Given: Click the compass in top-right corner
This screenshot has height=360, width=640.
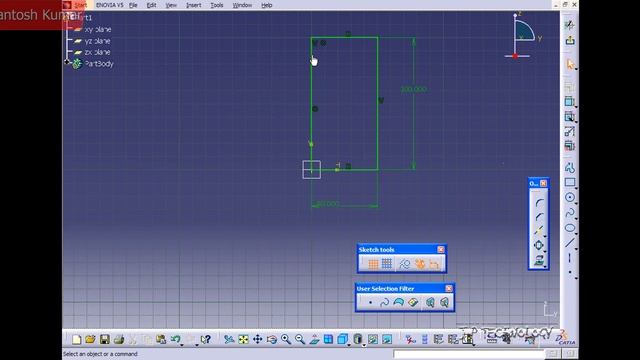Looking at the screenshot, I should coord(522,37).
